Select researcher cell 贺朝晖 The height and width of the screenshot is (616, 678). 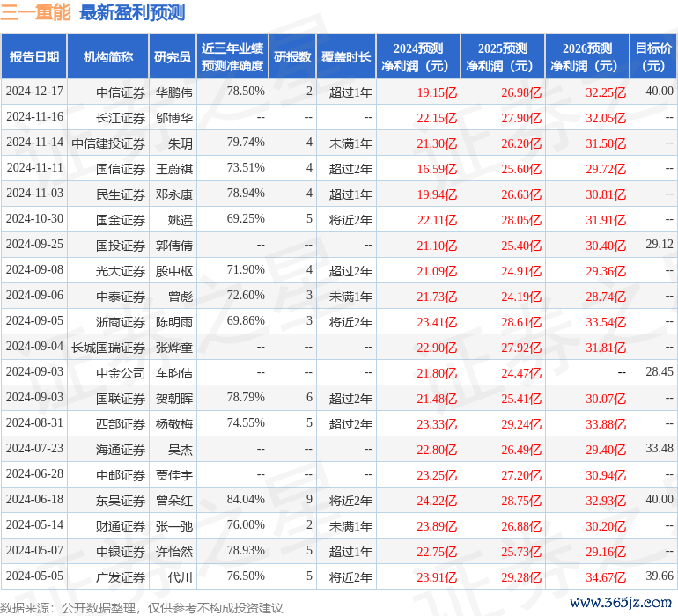pyautogui.click(x=173, y=398)
